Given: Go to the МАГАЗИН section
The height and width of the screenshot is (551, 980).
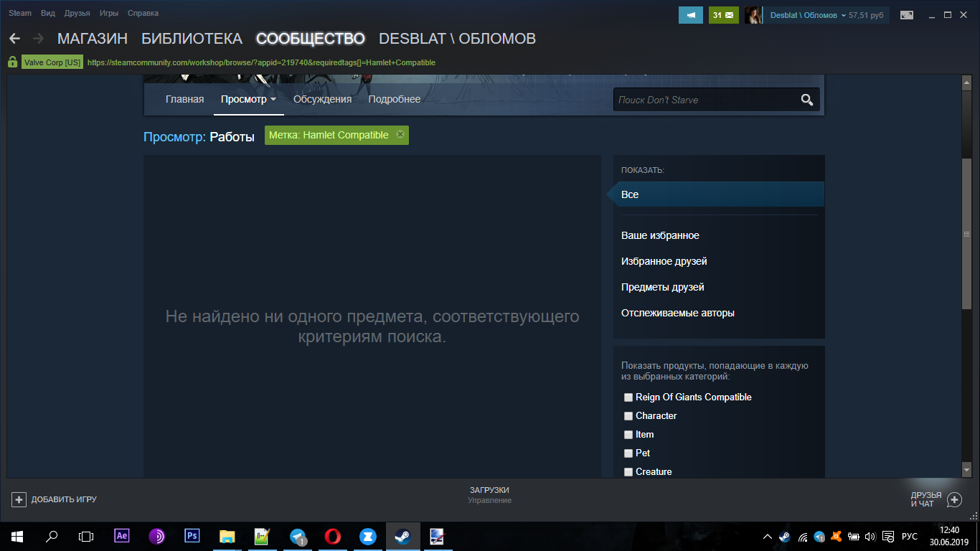Looking at the screenshot, I should point(93,39).
